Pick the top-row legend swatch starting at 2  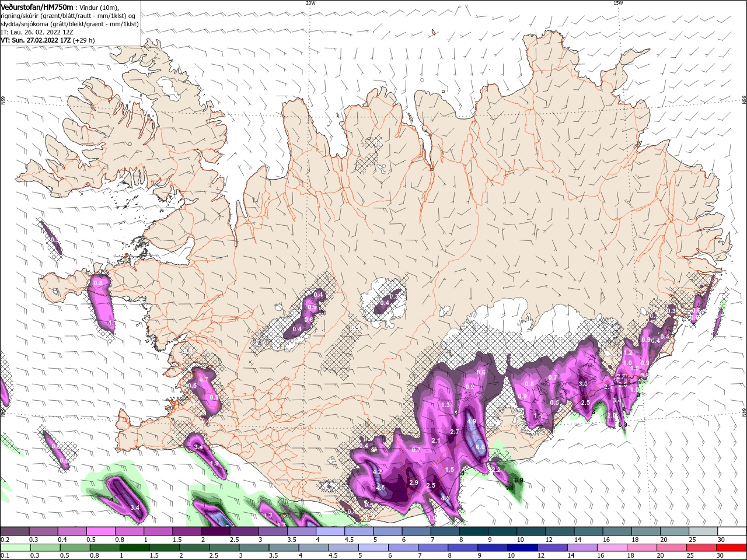click(x=215, y=531)
